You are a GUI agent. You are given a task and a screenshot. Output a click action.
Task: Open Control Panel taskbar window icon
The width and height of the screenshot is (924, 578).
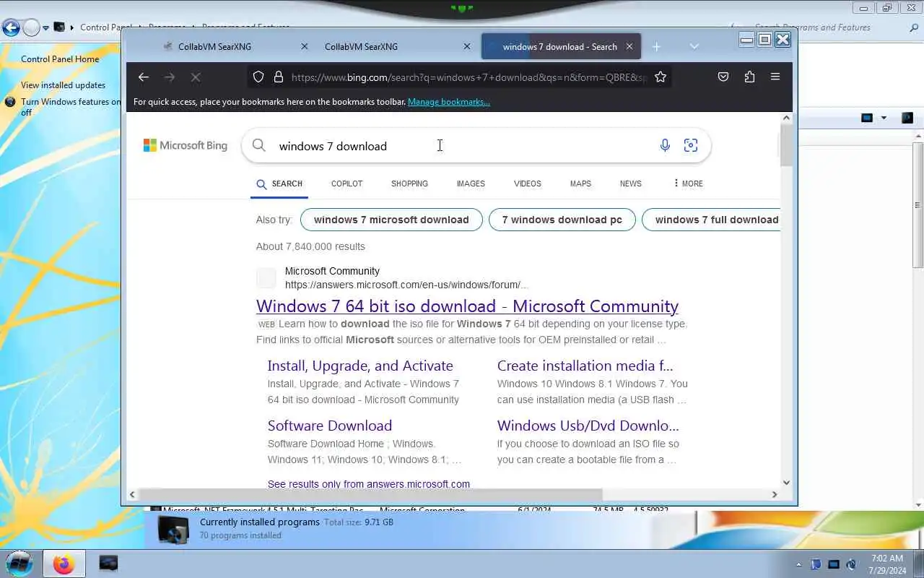point(108,564)
